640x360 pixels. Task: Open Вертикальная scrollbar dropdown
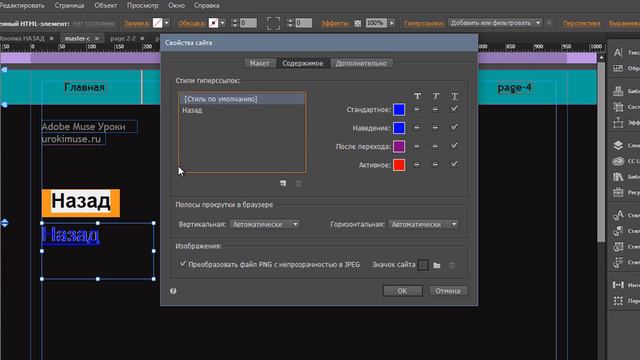(264, 224)
